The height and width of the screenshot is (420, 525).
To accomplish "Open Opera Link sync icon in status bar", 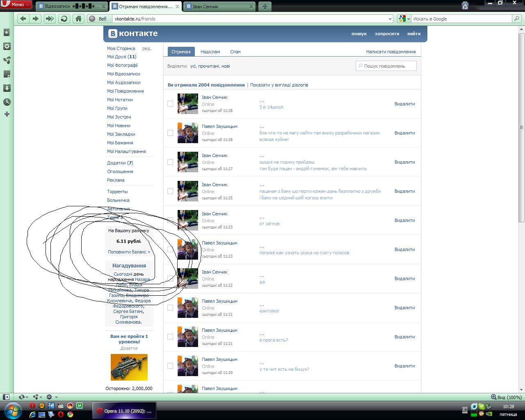I will [x=21, y=397].
